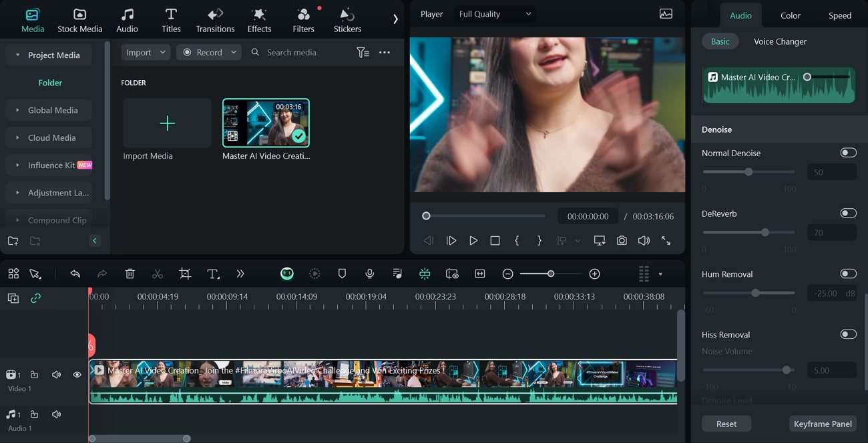Viewport: 868px width, 443px height.
Task: Enable DeReverb switch
Action: pyautogui.click(x=848, y=213)
